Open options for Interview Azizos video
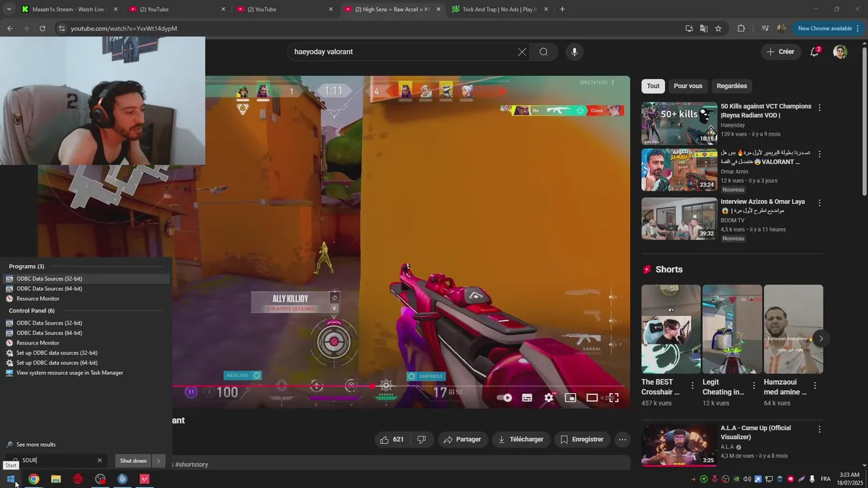 [x=819, y=203]
